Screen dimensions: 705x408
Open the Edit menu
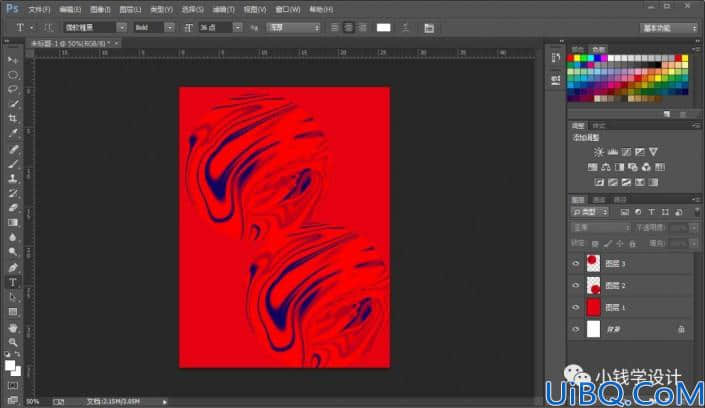(x=70, y=9)
